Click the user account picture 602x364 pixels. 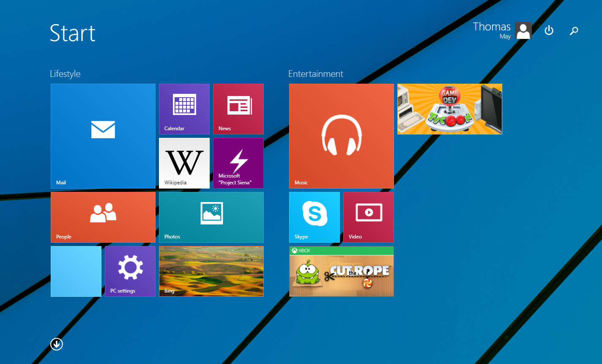(523, 31)
